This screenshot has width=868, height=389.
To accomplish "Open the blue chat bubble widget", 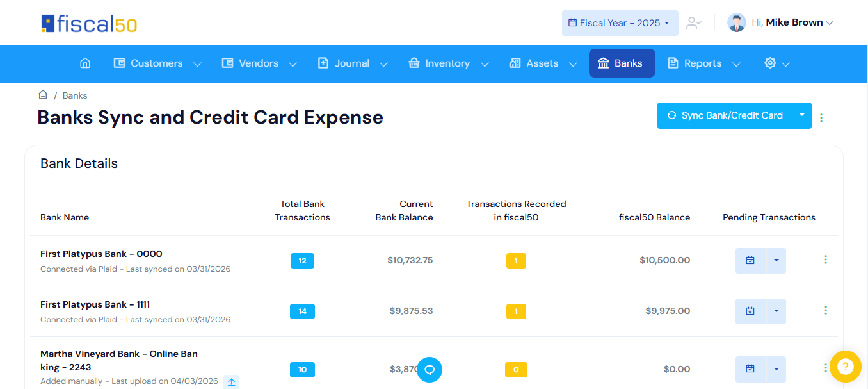I will pos(430,370).
